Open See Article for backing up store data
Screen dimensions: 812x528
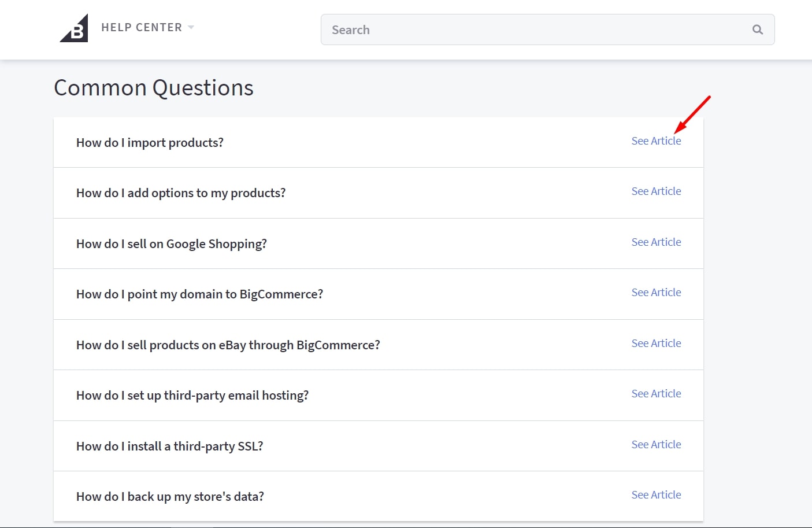click(x=656, y=495)
